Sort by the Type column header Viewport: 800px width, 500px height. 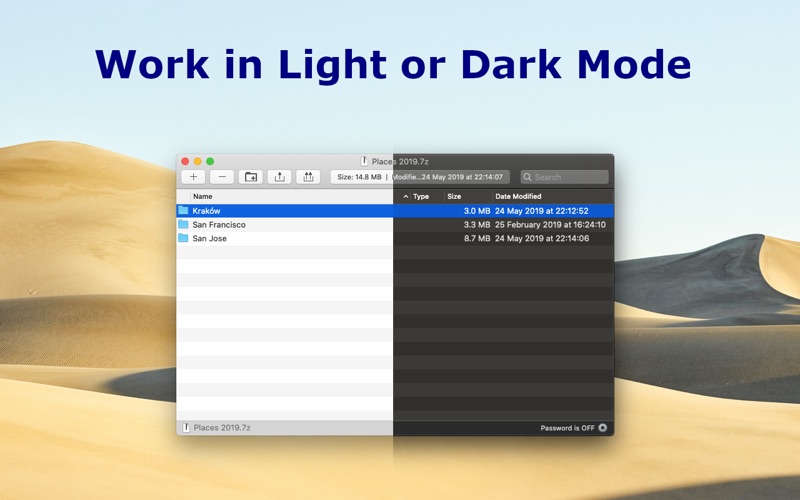click(421, 196)
